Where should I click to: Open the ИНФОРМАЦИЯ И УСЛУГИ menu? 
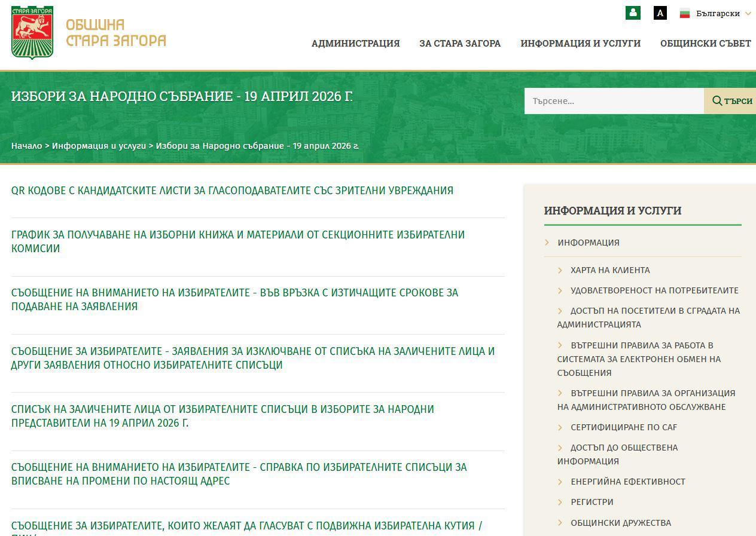click(580, 43)
